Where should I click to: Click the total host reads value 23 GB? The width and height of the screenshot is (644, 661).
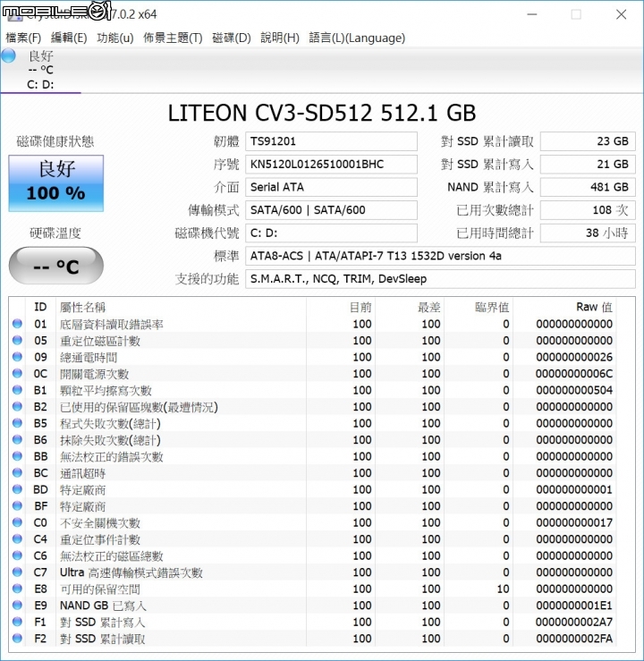(588, 141)
